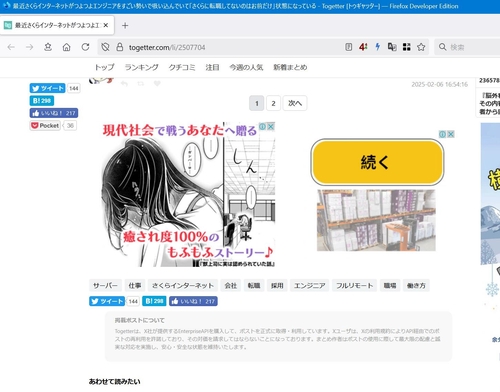Screen dimensions: 500x392
Task: Go forward with the browser forward arrow
Action: coord(29,47)
